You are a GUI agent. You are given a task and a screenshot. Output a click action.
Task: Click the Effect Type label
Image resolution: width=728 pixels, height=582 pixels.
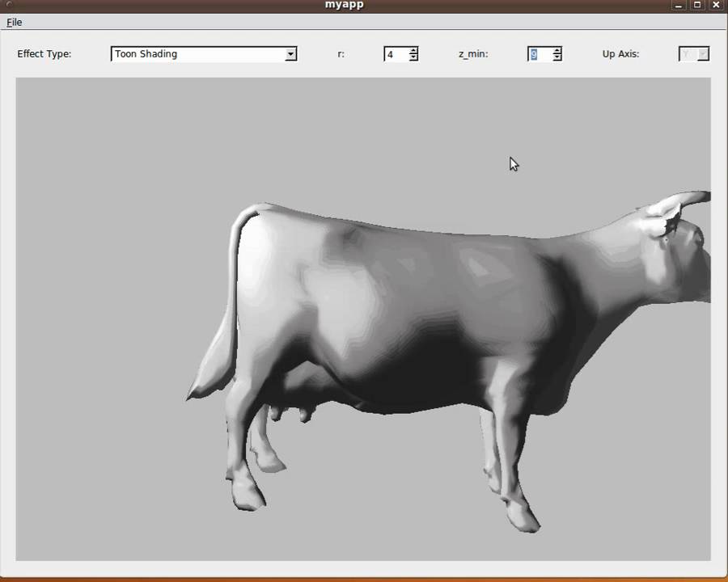pyautogui.click(x=44, y=54)
